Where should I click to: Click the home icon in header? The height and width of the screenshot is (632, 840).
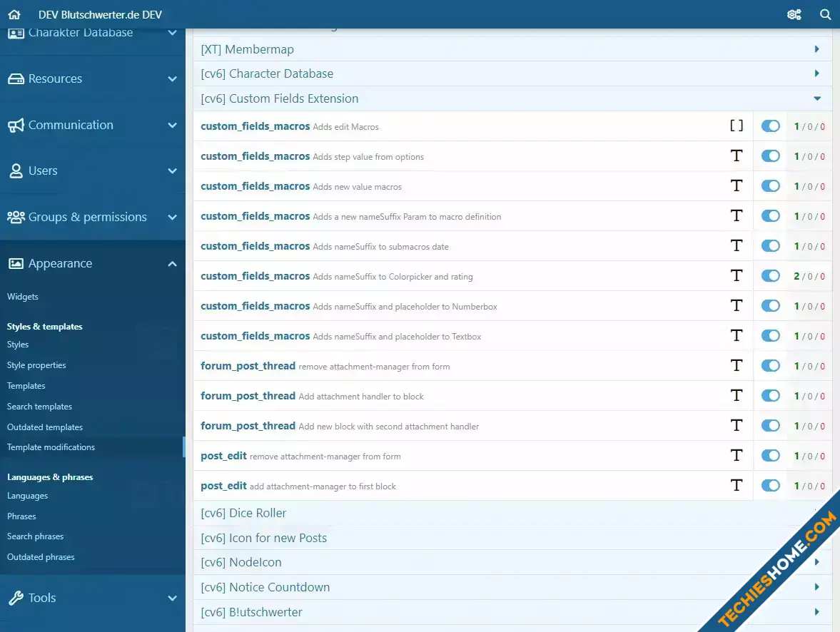[14, 14]
